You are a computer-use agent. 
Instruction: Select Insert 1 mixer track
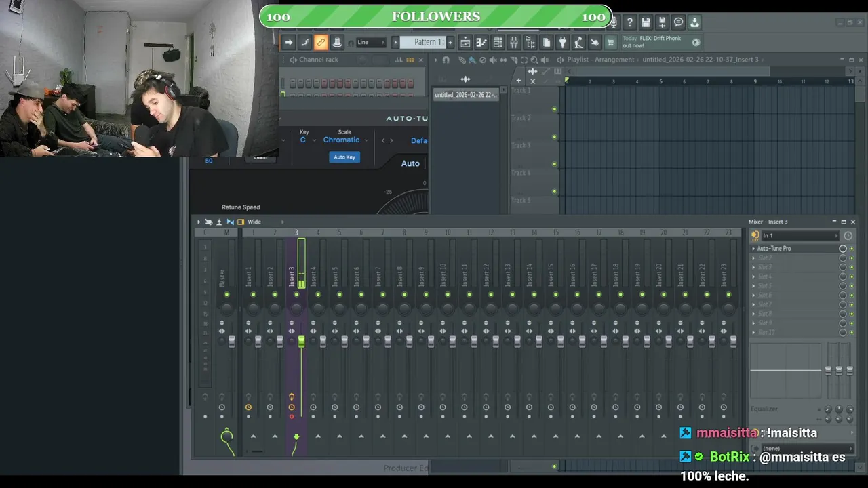point(248,276)
